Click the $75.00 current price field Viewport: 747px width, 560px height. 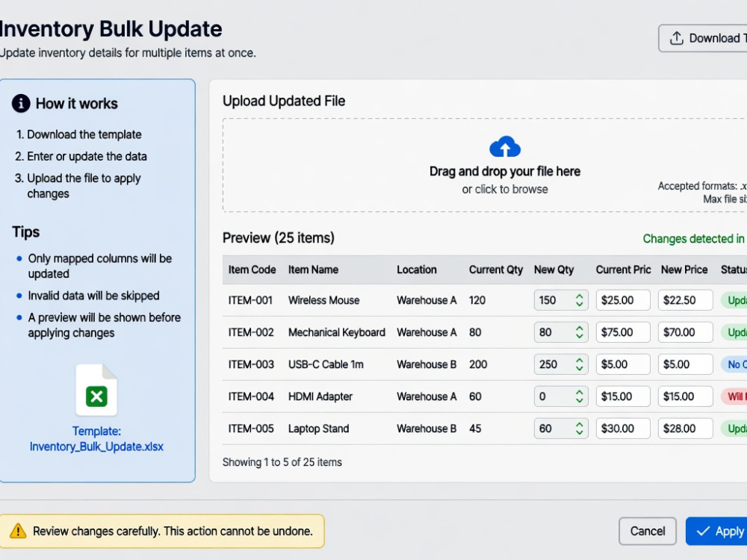(623, 332)
